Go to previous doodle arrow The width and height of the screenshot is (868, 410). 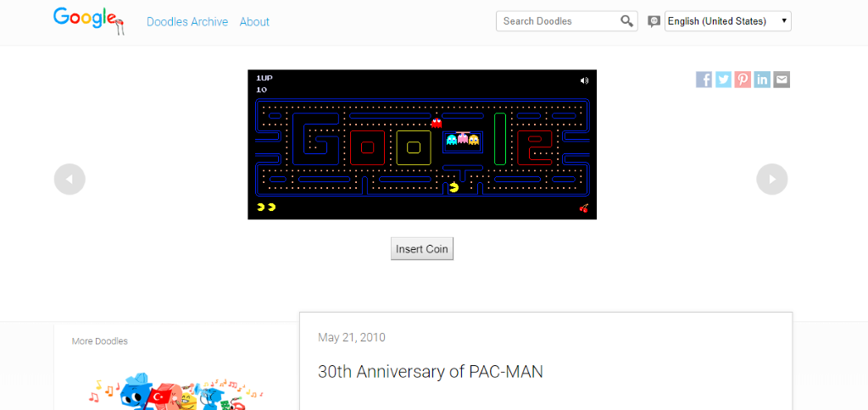[70, 180]
